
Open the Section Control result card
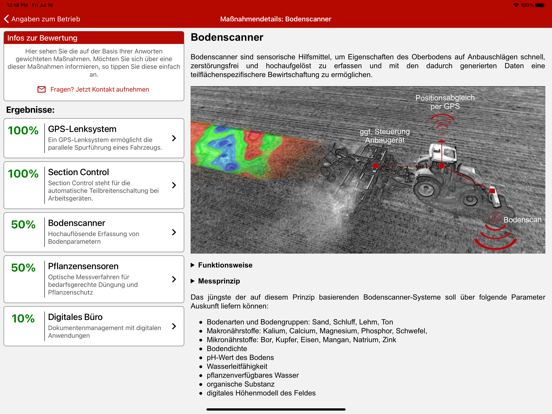click(94, 185)
